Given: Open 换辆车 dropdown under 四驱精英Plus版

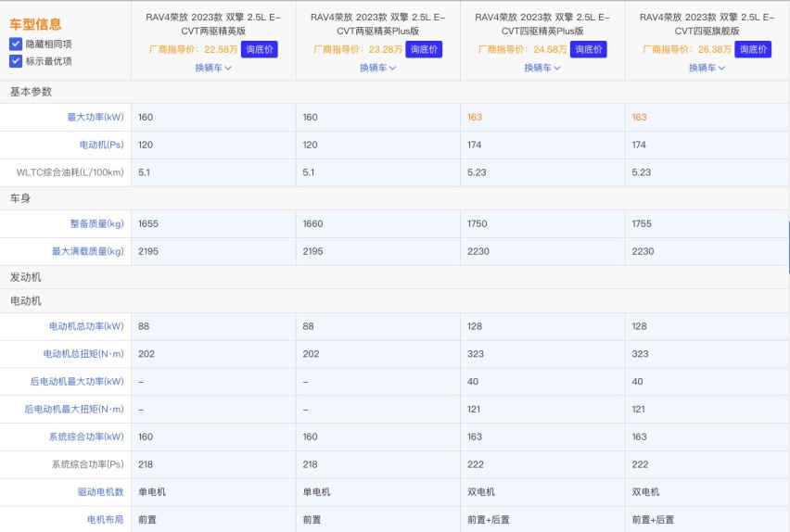Looking at the screenshot, I should tap(542, 68).
